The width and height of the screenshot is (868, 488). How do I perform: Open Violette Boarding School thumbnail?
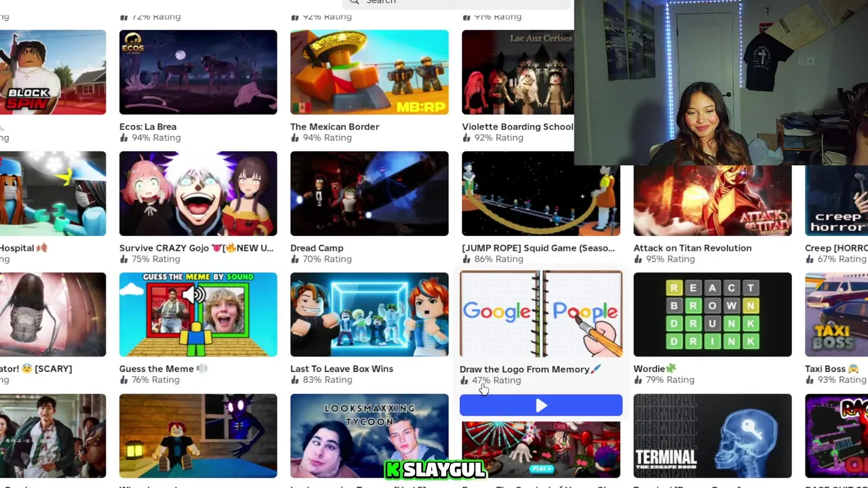pos(517,72)
